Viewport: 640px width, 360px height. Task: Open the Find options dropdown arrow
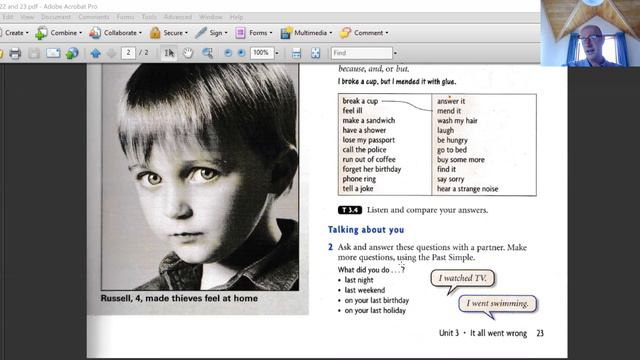(x=395, y=53)
